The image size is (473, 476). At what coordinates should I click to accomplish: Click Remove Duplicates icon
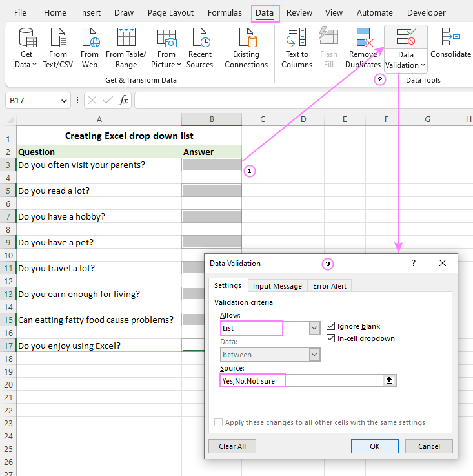pos(363,48)
